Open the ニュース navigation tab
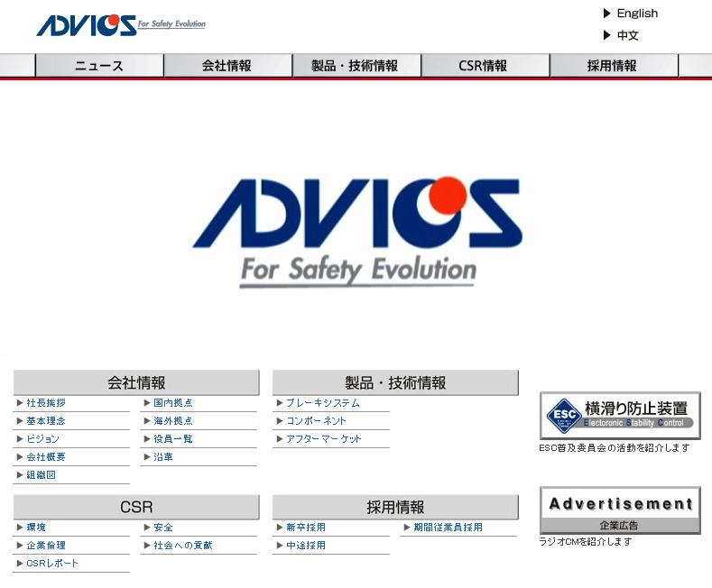Viewport: 712px width, 588px height. tap(99, 66)
